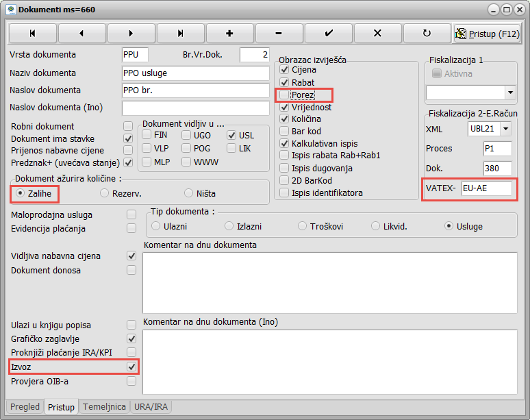
Task: Select the Rezerv. radio option
Action: click(x=105, y=193)
